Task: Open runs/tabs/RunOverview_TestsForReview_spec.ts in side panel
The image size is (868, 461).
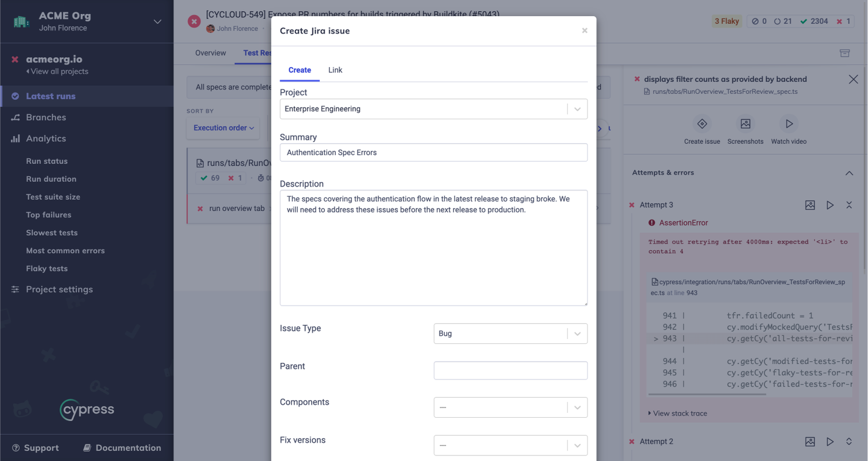Action: [725, 92]
